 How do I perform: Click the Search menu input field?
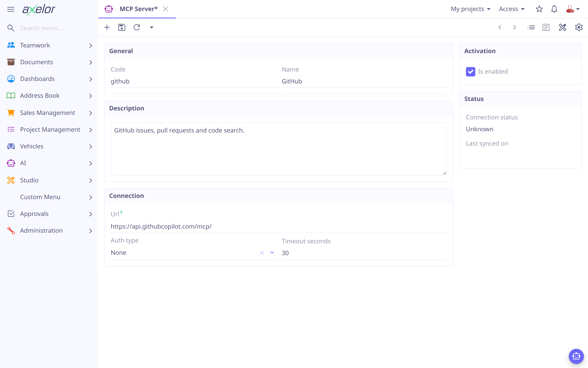click(56, 28)
